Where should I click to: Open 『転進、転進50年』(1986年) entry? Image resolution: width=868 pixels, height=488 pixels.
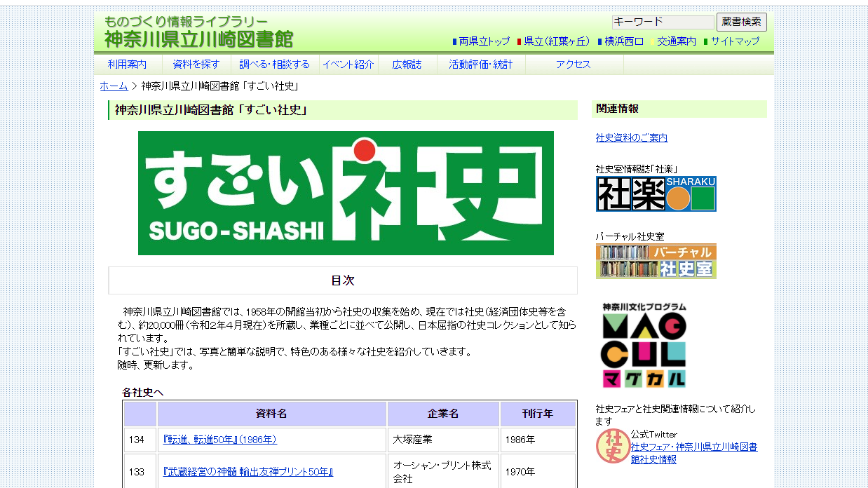(x=220, y=440)
